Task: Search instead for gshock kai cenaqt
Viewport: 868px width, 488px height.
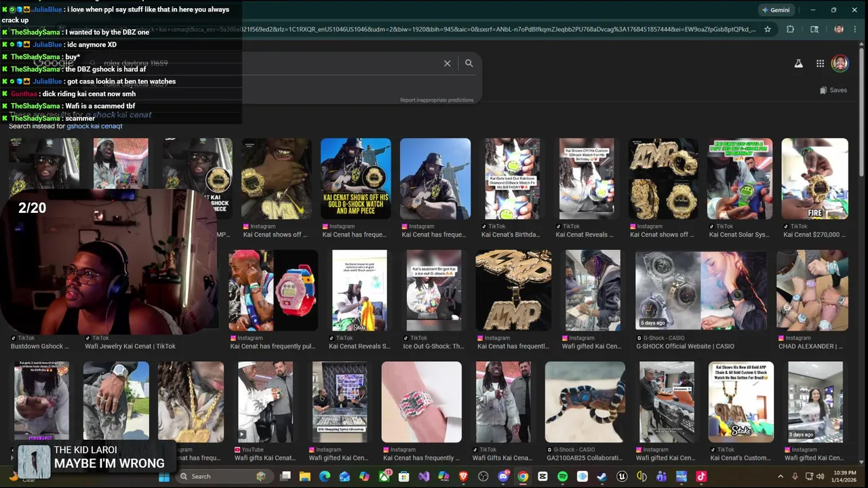Action: click(94, 126)
